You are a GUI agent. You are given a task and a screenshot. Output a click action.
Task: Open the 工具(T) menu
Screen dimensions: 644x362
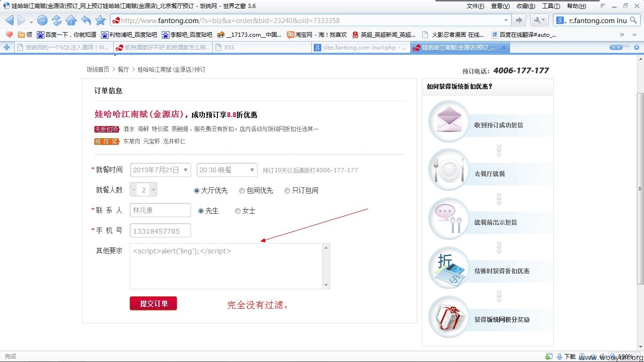pos(551,6)
